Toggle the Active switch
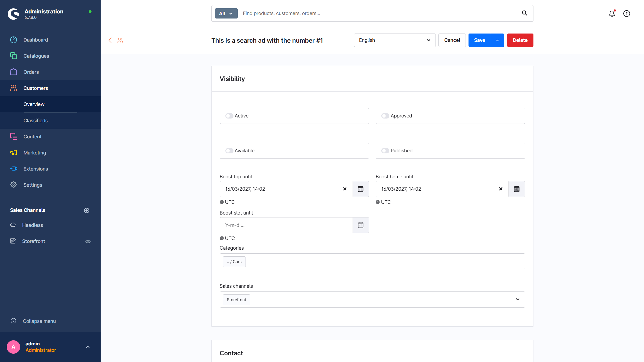This screenshot has width=644, height=362. tap(229, 116)
